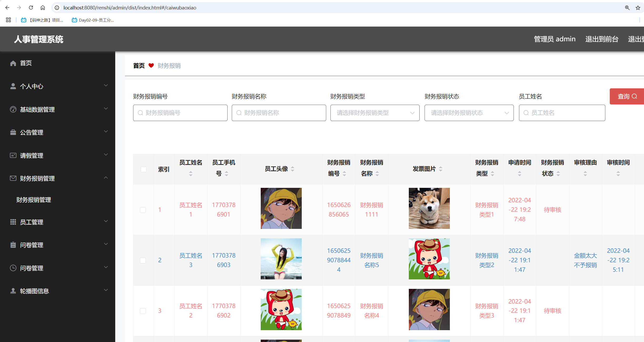Click the red fox avatar in row 3

[281, 309]
